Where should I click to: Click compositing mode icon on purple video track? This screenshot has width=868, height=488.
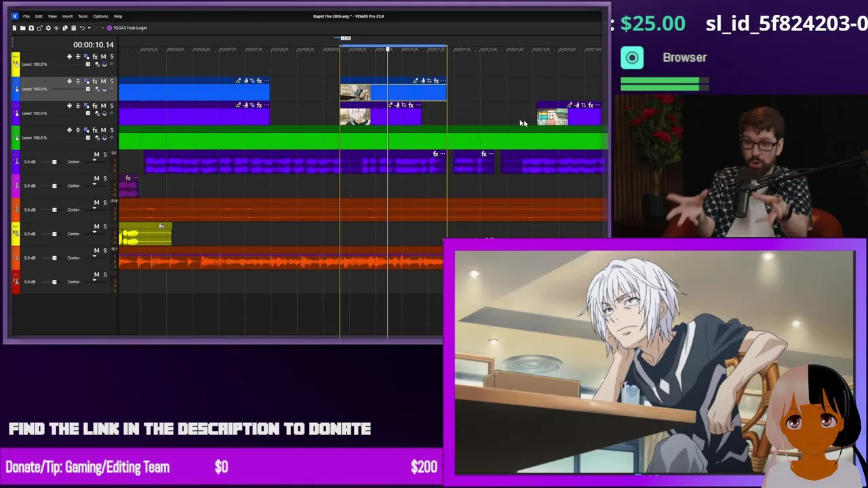tap(104, 113)
